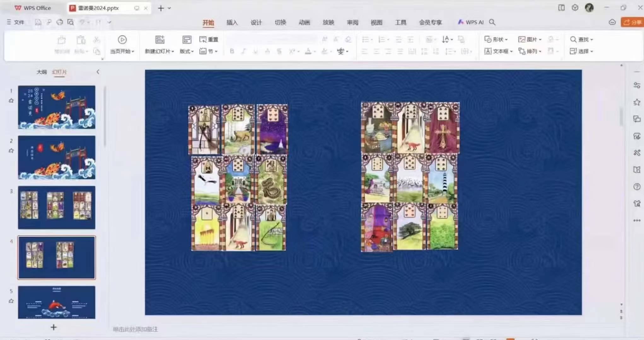Select slide 3 thumbnail
The height and width of the screenshot is (340, 644).
coord(57,207)
